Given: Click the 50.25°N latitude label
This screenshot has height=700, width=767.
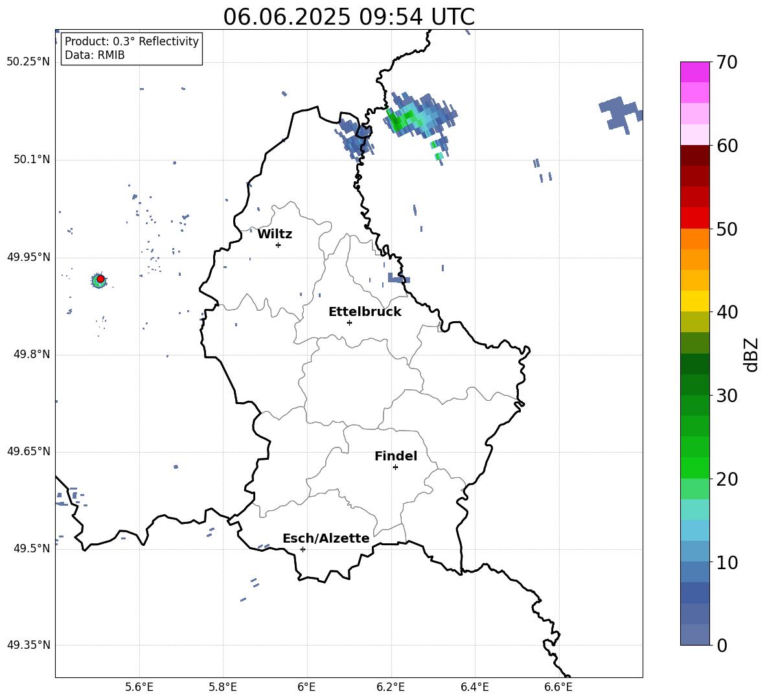Looking at the screenshot, I should 29,62.
